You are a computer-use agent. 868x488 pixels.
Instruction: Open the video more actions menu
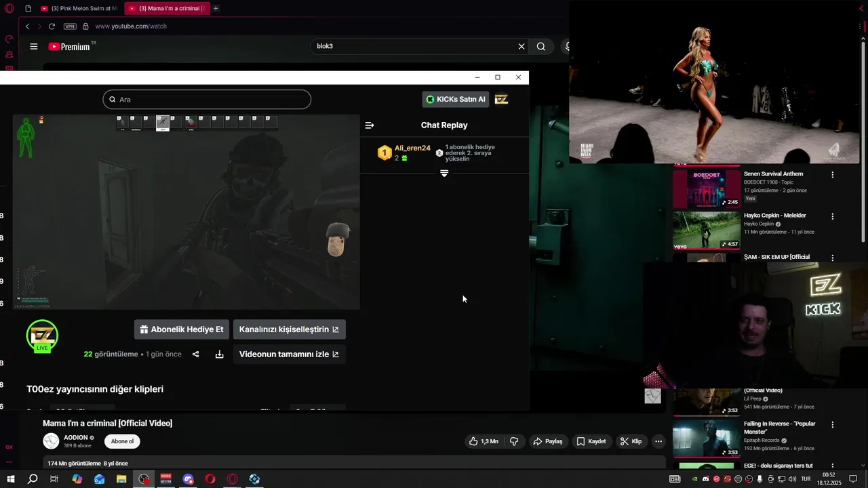coord(658,441)
